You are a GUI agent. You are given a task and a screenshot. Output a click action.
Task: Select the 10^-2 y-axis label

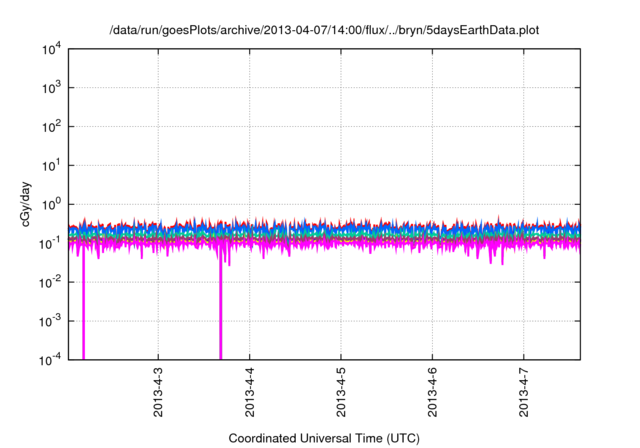tap(50, 282)
